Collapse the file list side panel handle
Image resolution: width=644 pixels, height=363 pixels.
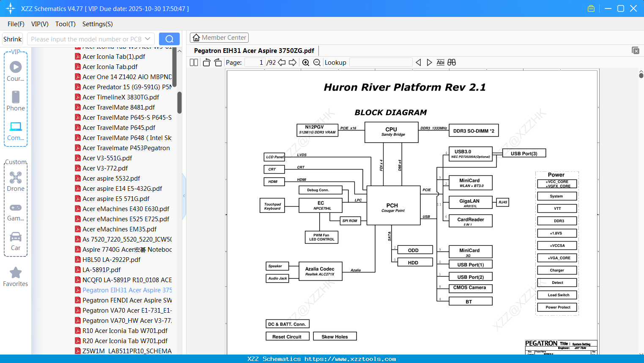click(184, 196)
